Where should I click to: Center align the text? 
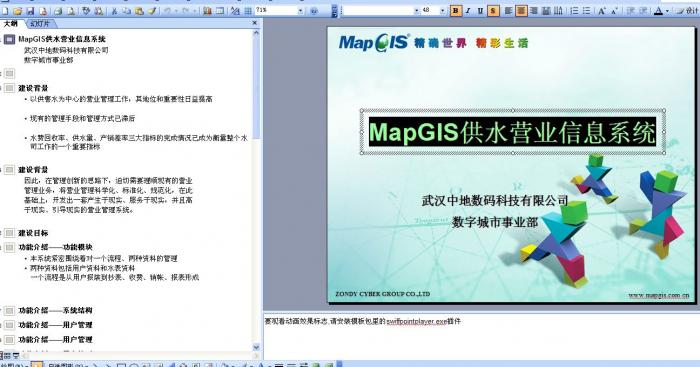click(521, 11)
